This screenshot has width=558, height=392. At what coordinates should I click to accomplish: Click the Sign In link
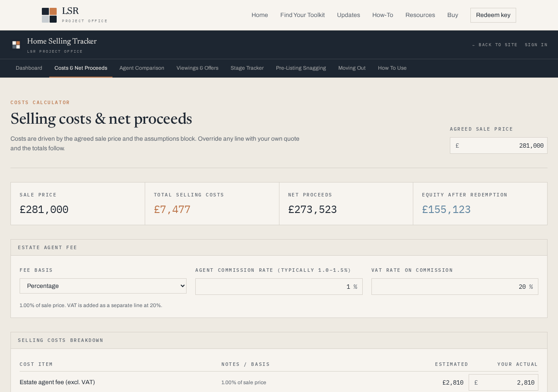pyautogui.click(x=536, y=45)
